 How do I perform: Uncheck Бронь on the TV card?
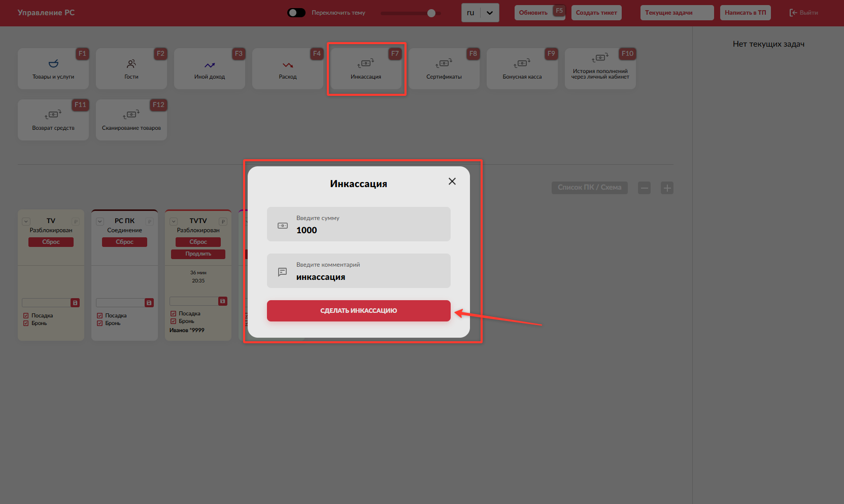(26, 323)
